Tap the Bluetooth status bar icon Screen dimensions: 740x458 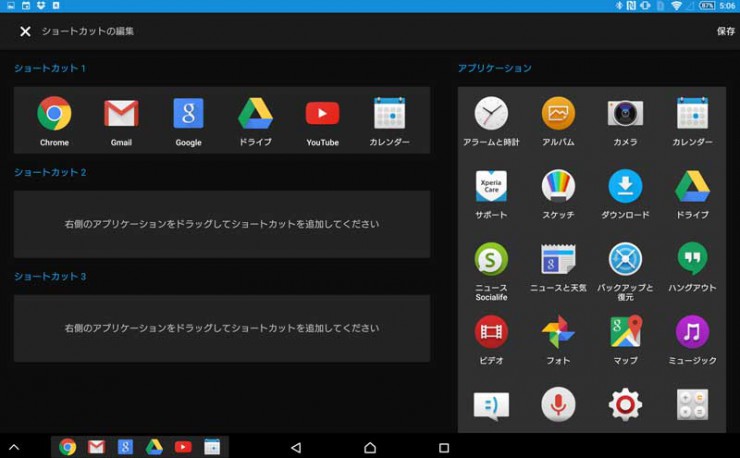619,6
